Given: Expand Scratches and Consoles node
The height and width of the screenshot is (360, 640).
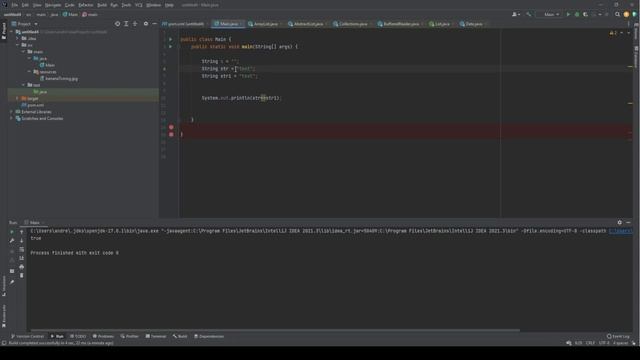Looking at the screenshot, I should (11, 118).
